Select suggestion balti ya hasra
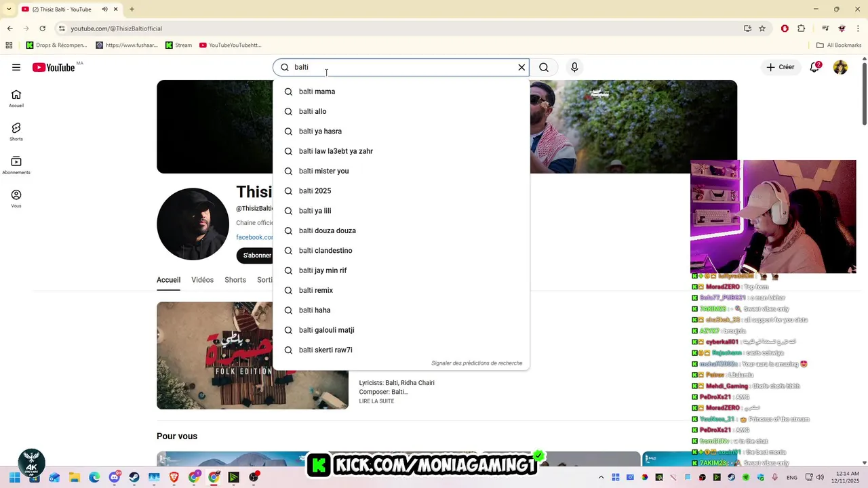Screen dimensions: 868x488 click(401, 131)
